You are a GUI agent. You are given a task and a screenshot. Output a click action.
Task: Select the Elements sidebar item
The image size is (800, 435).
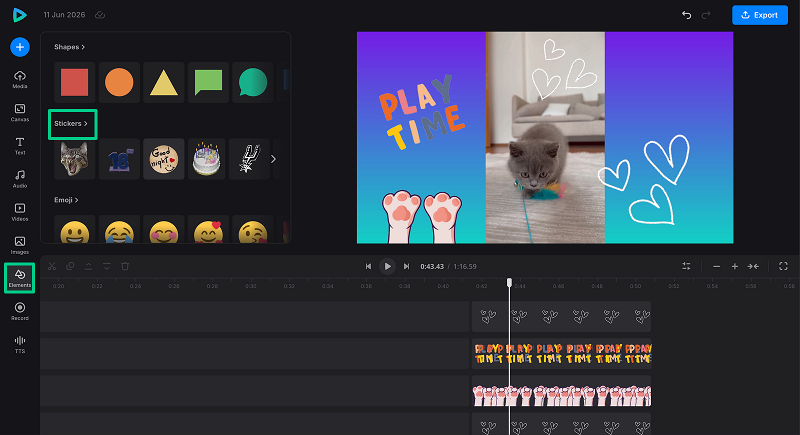(x=20, y=278)
